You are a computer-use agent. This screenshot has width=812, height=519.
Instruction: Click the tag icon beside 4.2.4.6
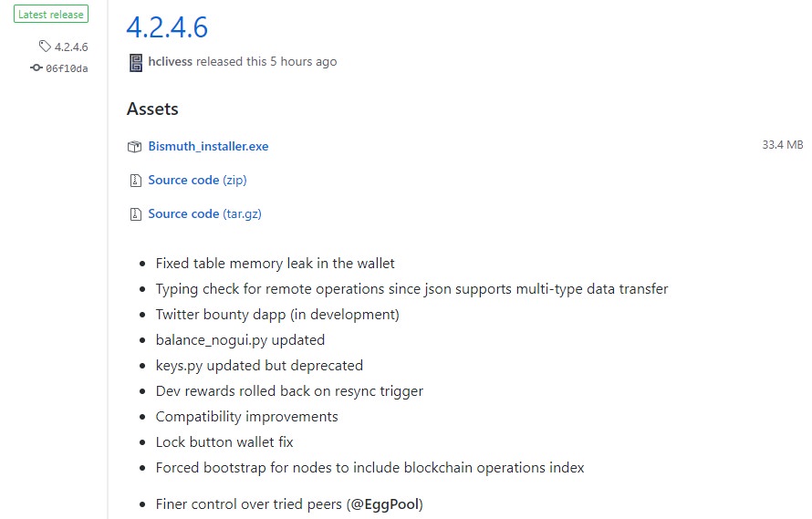45,47
